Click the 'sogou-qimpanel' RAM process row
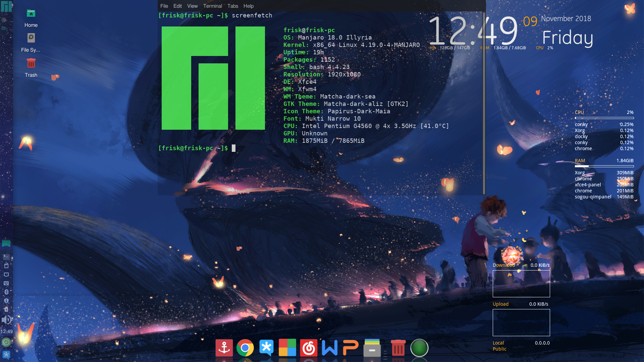The width and height of the screenshot is (644, 362). pyautogui.click(x=604, y=197)
